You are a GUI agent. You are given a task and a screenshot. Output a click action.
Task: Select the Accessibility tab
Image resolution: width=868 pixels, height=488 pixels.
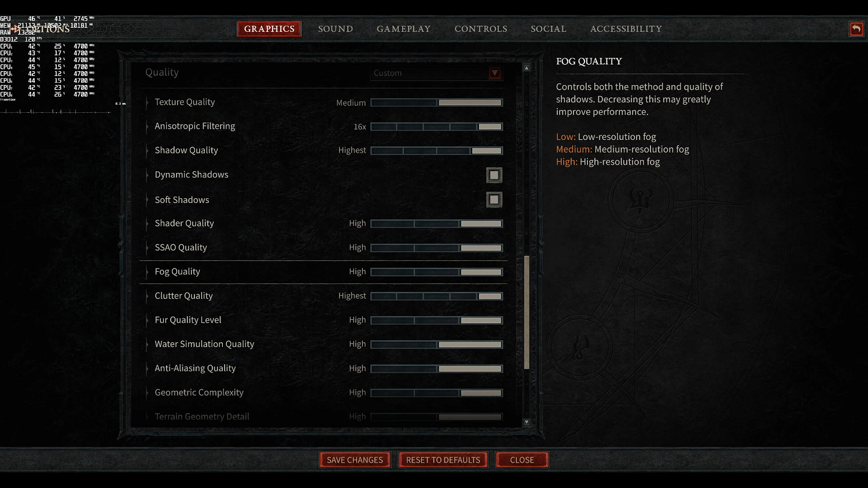pyautogui.click(x=626, y=29)
